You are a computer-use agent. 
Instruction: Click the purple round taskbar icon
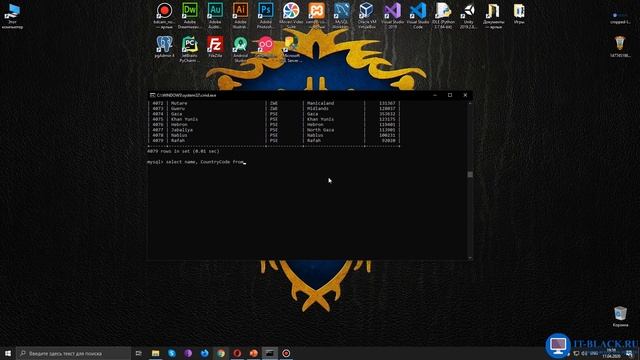coord(188,353)
